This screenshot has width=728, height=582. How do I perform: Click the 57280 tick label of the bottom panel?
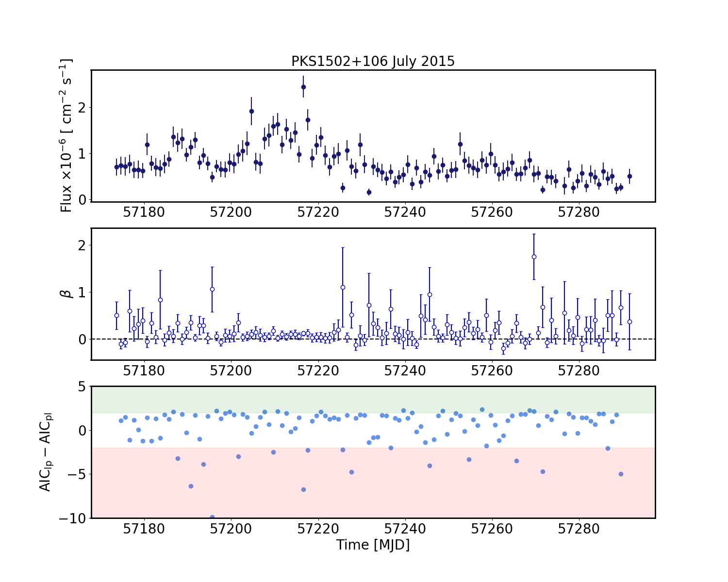click(x=579, y=529)
